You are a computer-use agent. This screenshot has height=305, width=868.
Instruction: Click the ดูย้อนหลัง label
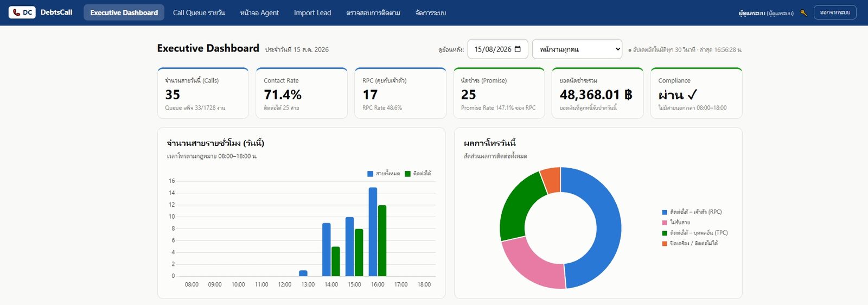pyautogui.click(x=451, y=49)
